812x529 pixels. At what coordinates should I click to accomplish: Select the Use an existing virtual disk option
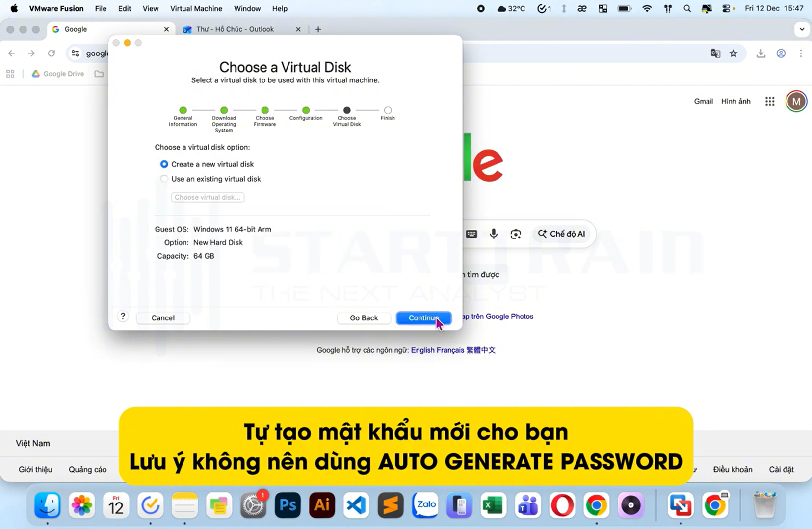click(x=164, y=179)
